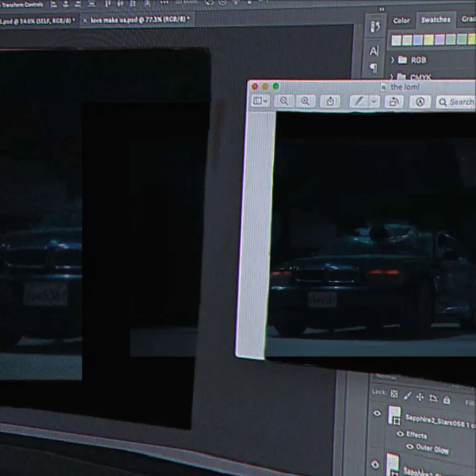Screen dimensions: 476x476
Task: Toggle Lock transparent pixels in Layers panel
Action: [394, 394]
